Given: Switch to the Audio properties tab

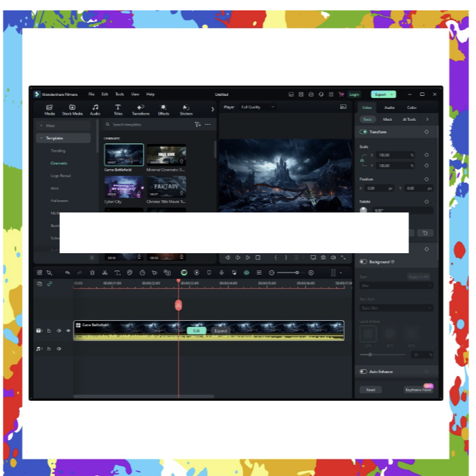Looking at the screenshot, I should click(x=389, y=108).
